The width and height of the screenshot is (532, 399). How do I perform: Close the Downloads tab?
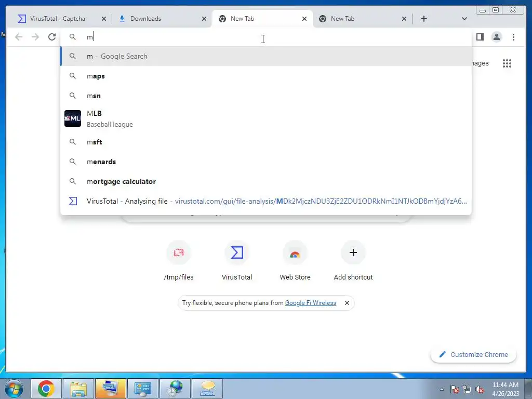[204, 19]
